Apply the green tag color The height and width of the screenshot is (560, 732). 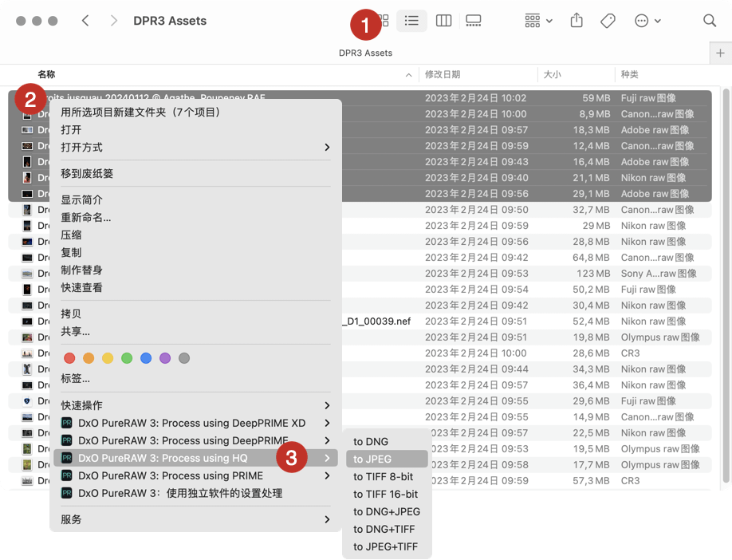[x=127, y=358]
